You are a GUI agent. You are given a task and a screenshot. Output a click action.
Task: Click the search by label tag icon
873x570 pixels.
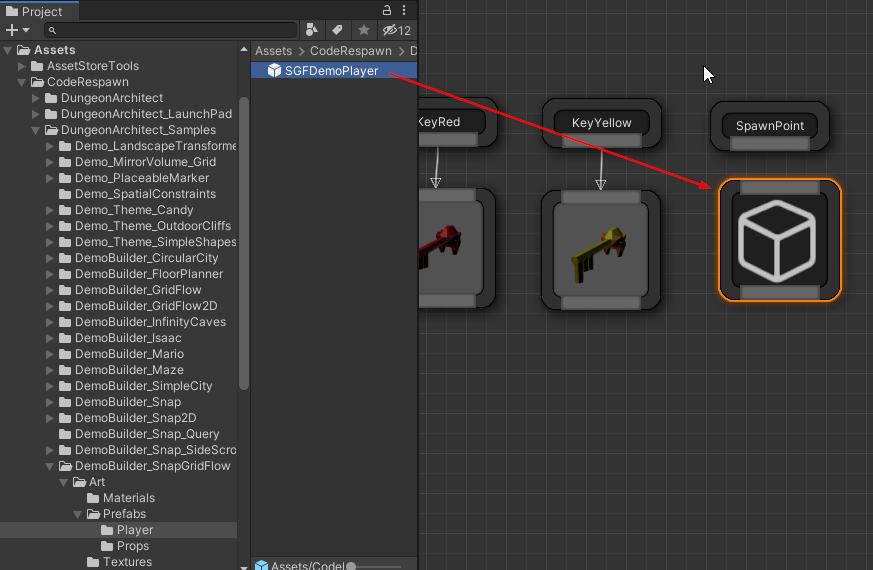[338, 30]
